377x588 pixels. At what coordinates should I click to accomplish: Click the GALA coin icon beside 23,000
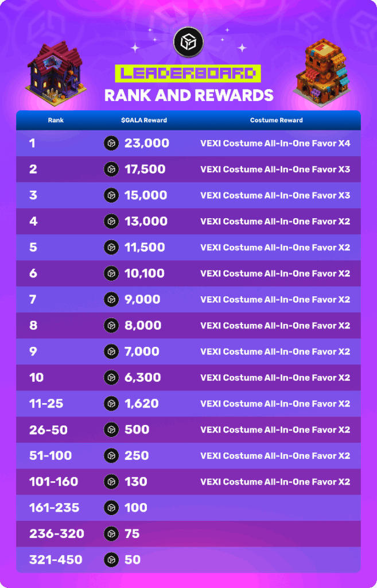coord(111,144)
